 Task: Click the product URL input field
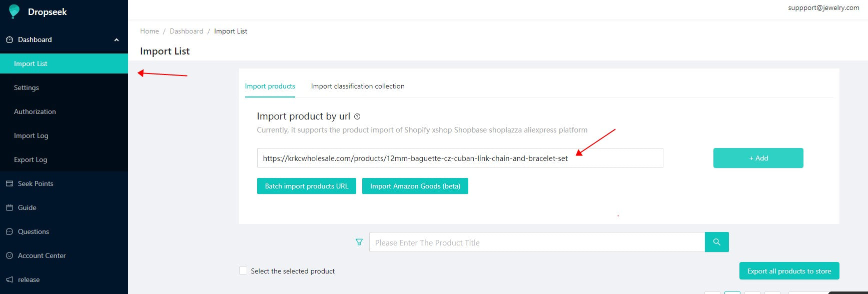(459, 158)
